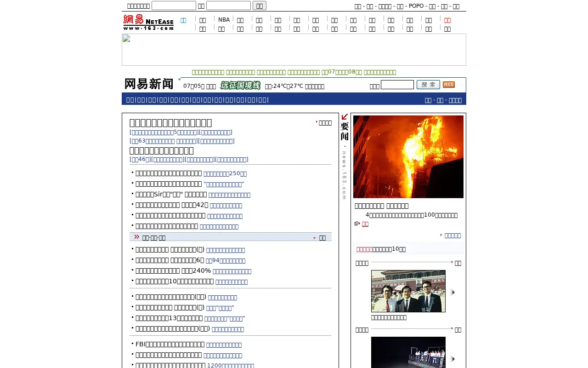
Task: Click the red link under the fire story
Action: [x=365, y=224]
